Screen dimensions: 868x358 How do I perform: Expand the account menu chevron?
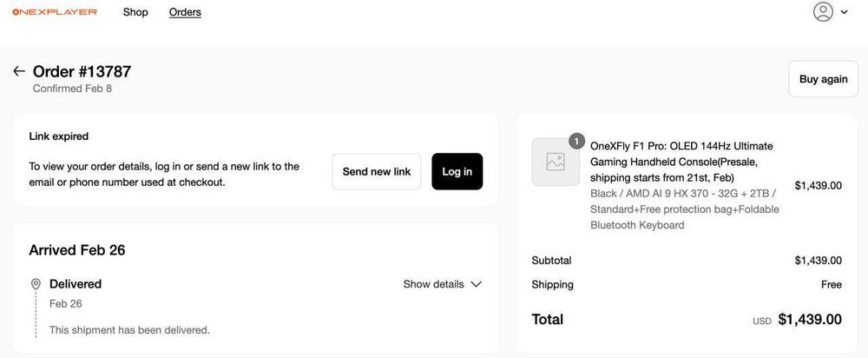click(x=845, y=12)
